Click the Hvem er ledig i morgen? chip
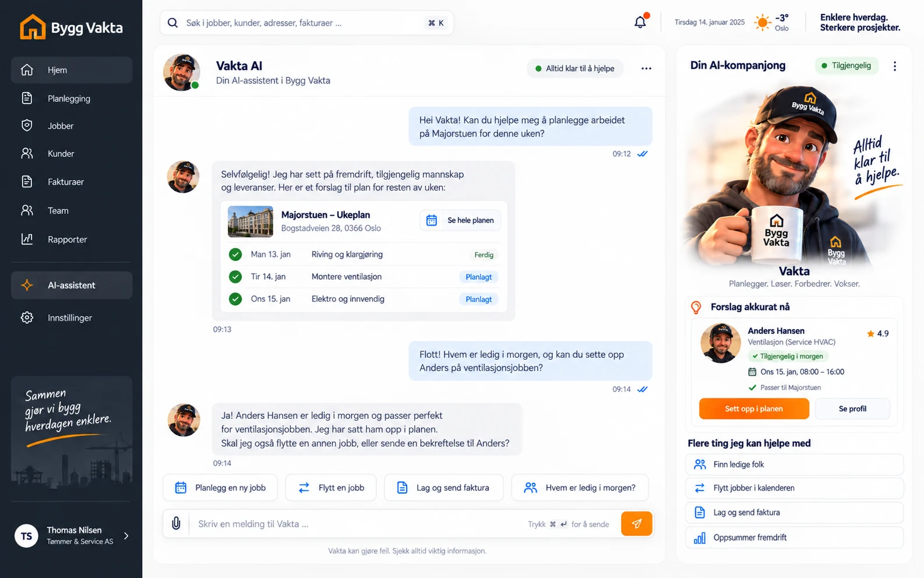Viewport: 924px width, 578px height. pyautogui.click(x=580, y=488)
